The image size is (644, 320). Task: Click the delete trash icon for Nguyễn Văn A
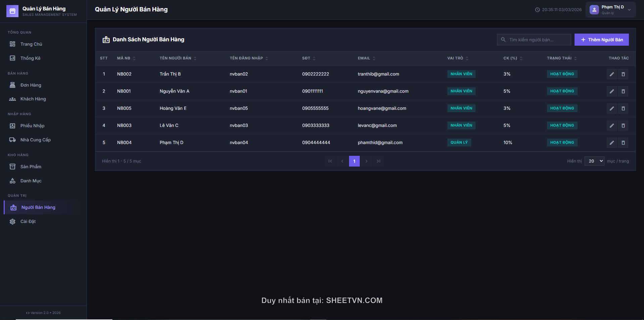623,91
